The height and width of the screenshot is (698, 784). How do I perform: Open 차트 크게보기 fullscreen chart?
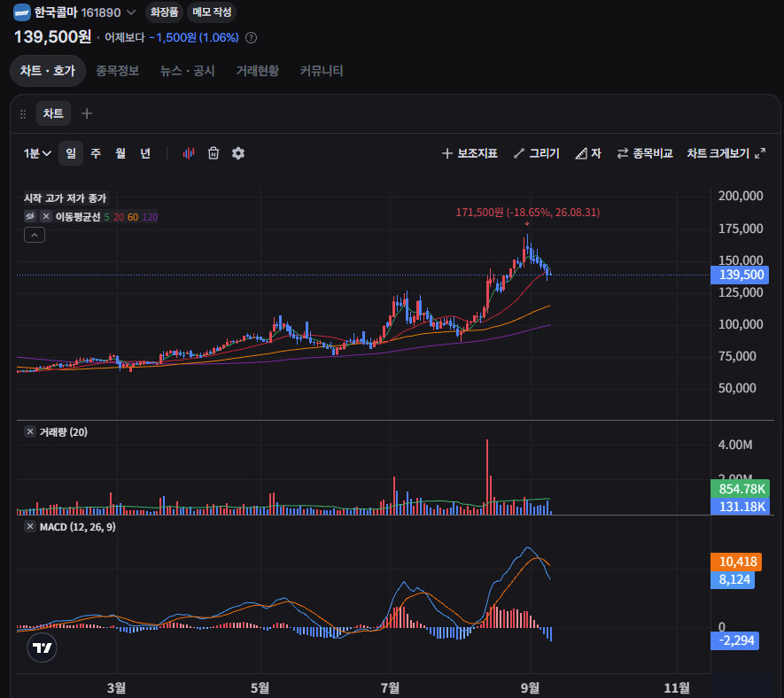point(726,153)
